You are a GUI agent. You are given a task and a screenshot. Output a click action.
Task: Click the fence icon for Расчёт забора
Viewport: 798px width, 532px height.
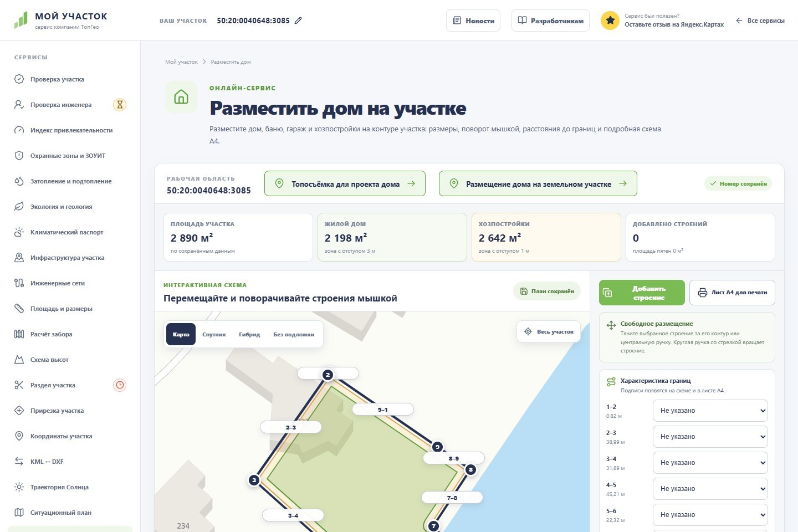pyautogui.click(x=19, y=334)
